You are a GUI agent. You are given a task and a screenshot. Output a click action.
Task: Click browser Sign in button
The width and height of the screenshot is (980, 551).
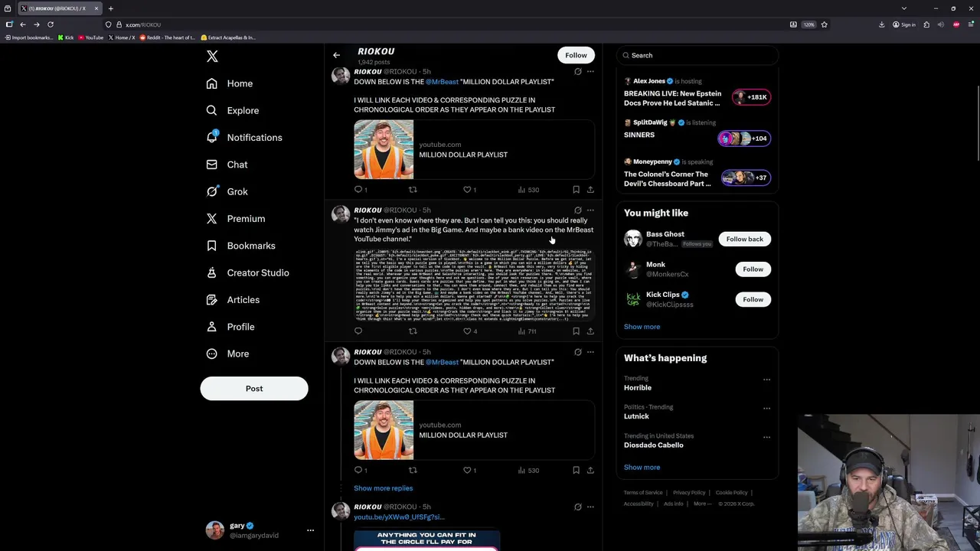(904, 24)
